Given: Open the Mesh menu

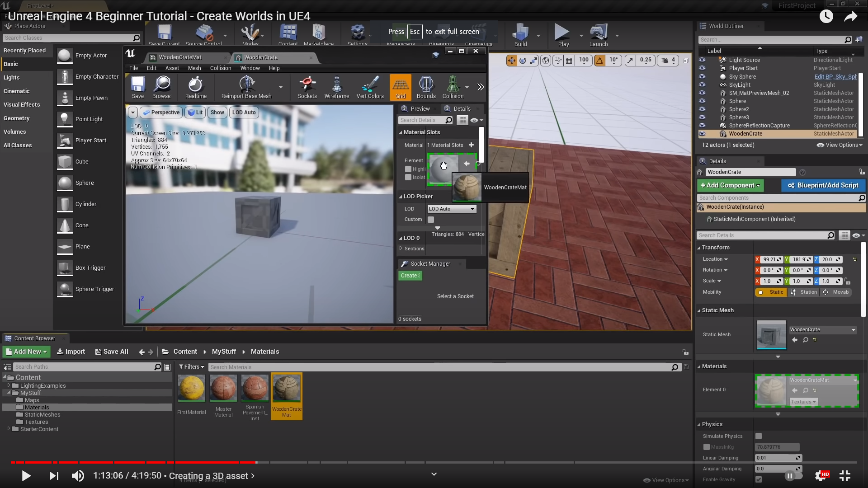Looking at the screenshot, I should [194, 68].
